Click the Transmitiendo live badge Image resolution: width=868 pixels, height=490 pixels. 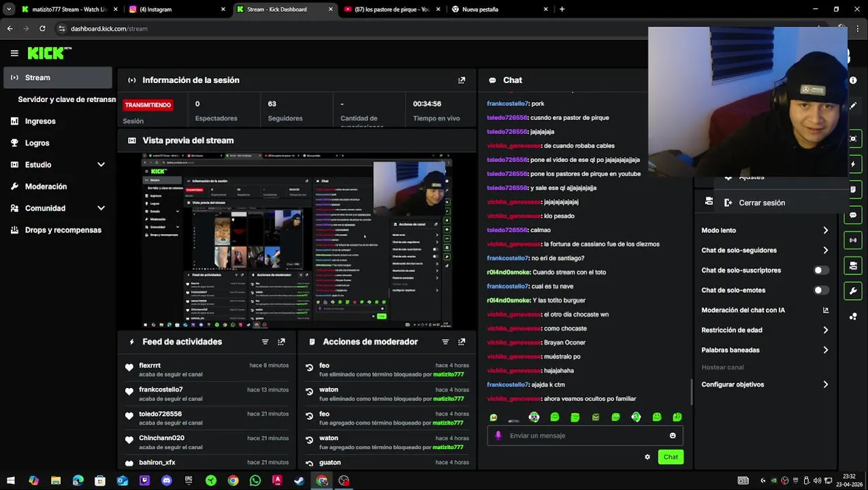coord(148,105)
